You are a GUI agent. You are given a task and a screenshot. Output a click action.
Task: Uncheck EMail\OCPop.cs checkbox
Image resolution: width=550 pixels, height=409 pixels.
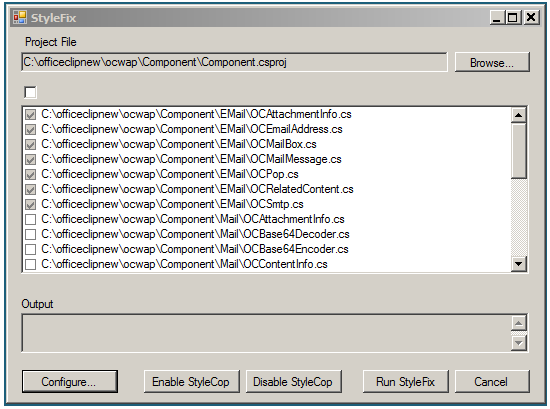click(x=31, y=174)
